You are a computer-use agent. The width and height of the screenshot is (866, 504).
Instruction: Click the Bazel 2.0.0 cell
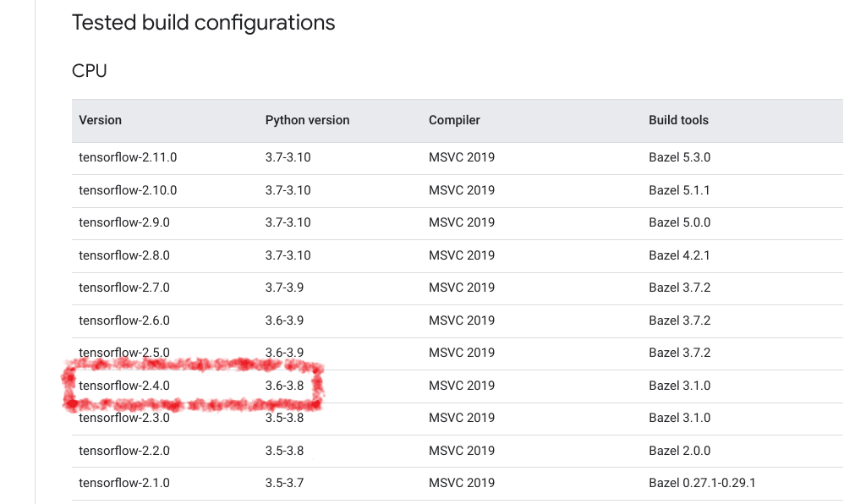(x=679, y=451)
